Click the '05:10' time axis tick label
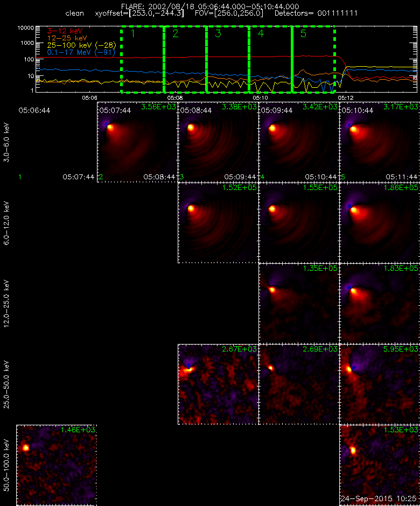 point(260,97)
